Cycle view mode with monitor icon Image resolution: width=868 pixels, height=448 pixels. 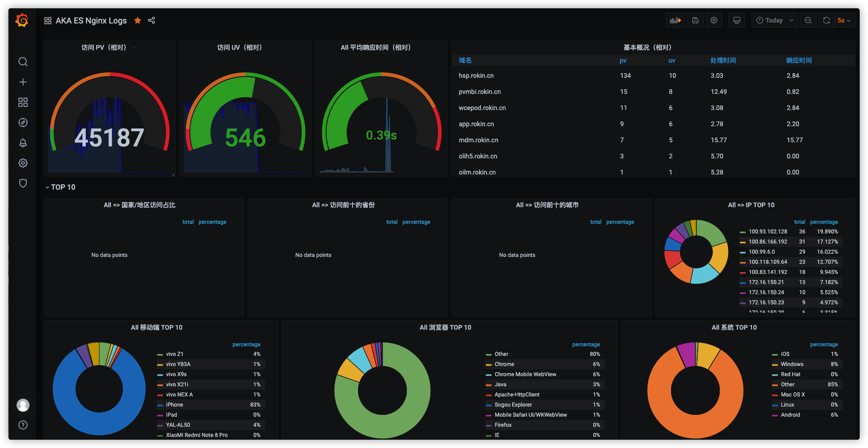(x=737, y=20)
